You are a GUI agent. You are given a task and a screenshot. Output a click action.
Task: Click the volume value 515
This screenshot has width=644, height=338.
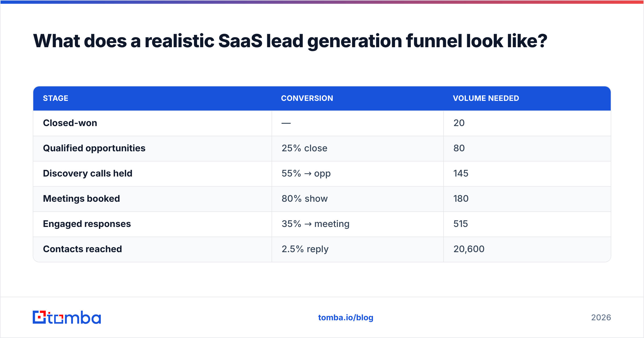tap(460, 224)
